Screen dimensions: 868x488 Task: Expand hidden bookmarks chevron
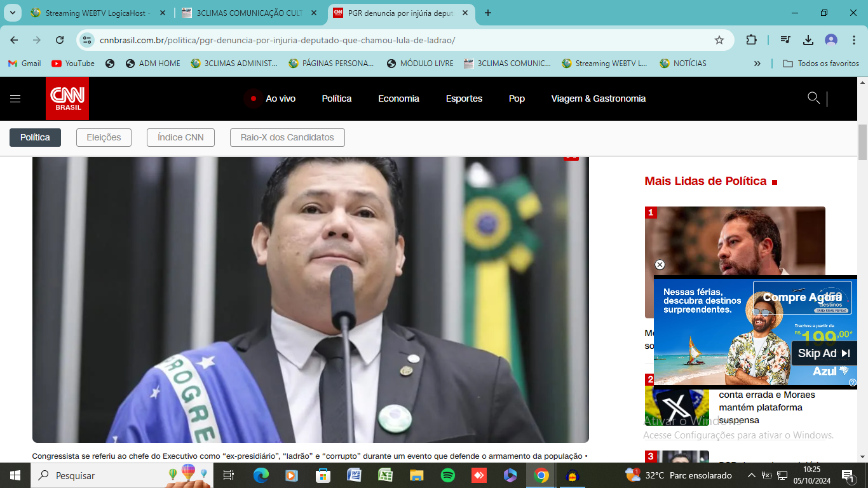click(757, 64)
